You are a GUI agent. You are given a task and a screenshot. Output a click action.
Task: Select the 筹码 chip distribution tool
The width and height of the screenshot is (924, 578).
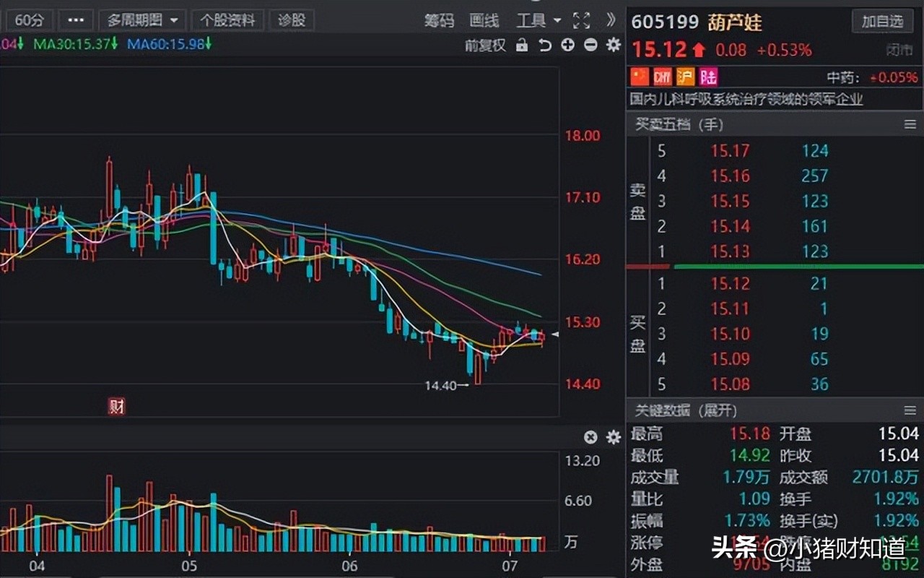pos(440,21)
